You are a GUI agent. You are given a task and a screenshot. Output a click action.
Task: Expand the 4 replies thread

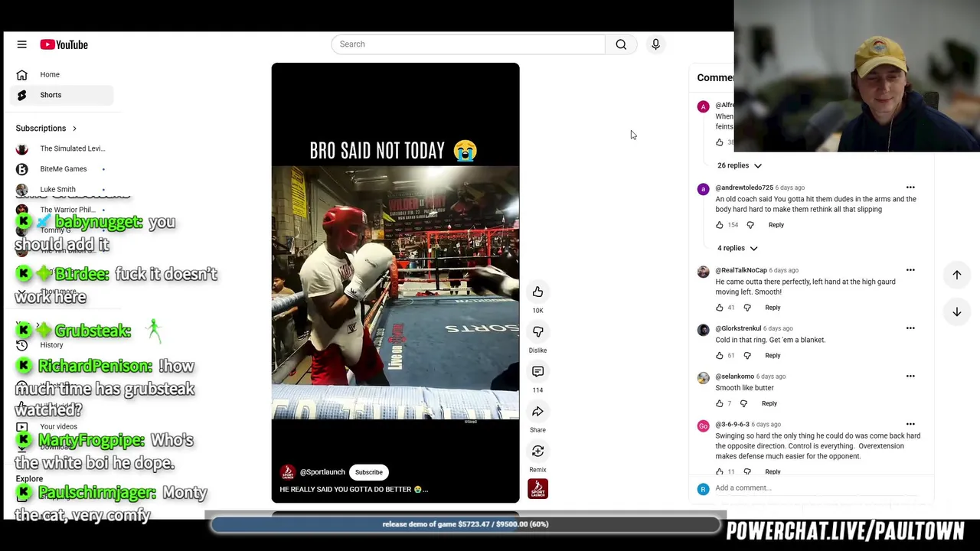coord(737,248)
